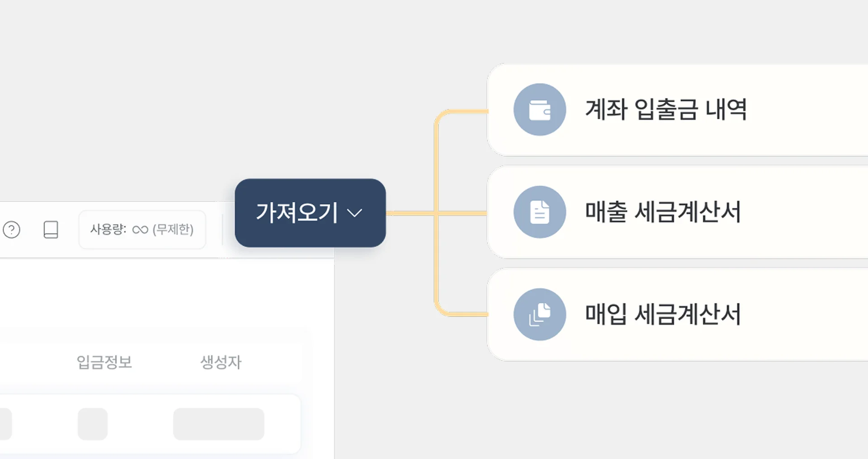Image resolution: width=868 pixels, height=459 pixels.
Task: Click the guide book icon in the toolbar
Action: (x=51, y=229)
